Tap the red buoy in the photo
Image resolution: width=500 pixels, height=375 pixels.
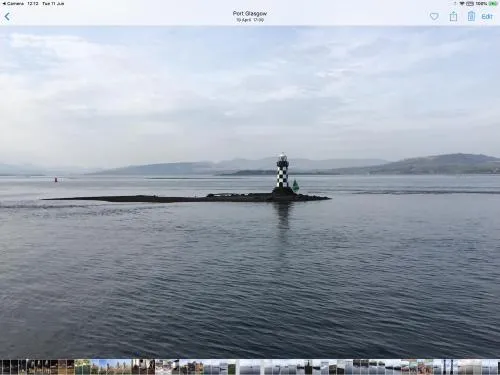(56, 180)
